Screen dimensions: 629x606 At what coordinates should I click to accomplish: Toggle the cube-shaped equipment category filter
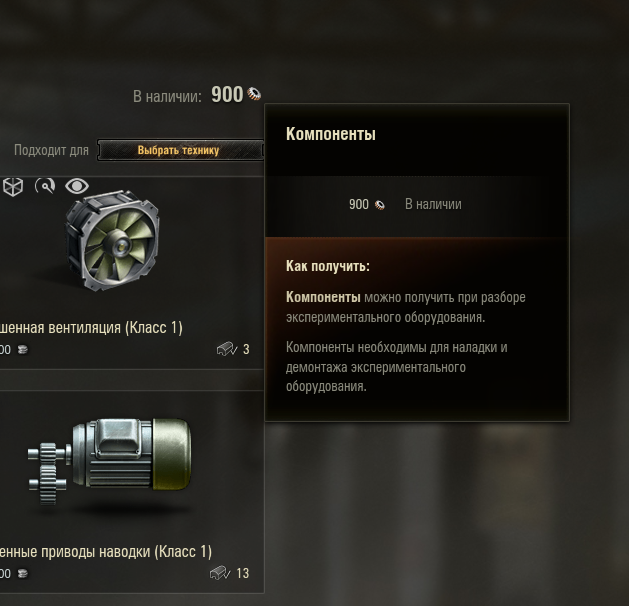[x=13, y=186]
